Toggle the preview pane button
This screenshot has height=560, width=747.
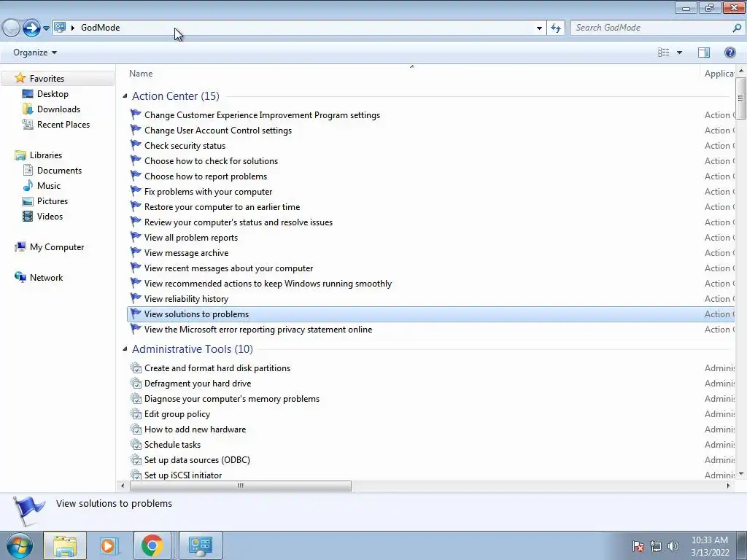704,52
